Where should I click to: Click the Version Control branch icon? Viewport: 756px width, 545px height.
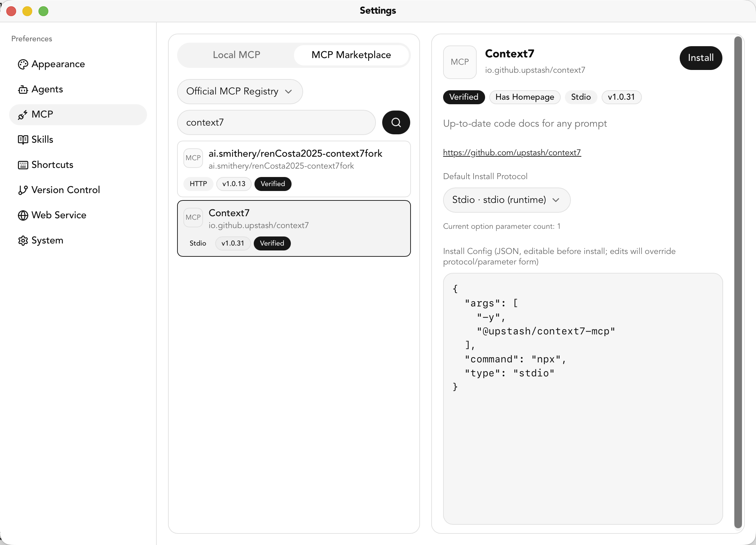tap(23, 190)
